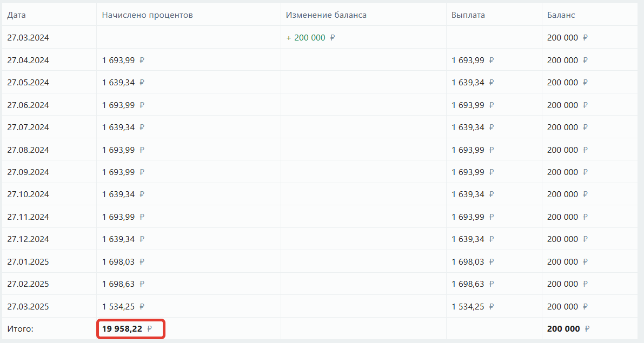Image resolution: width=644 pixels, height=343 pixels.
Task: Select the date 27.06.2024 row cell
Action: pyautogui.click(x=28, y=105)
